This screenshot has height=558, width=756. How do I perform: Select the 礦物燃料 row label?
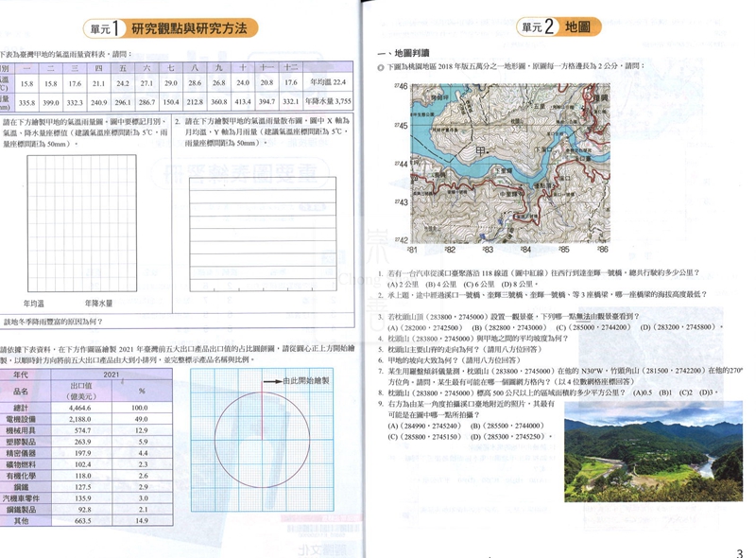click(x=21, y=464)
